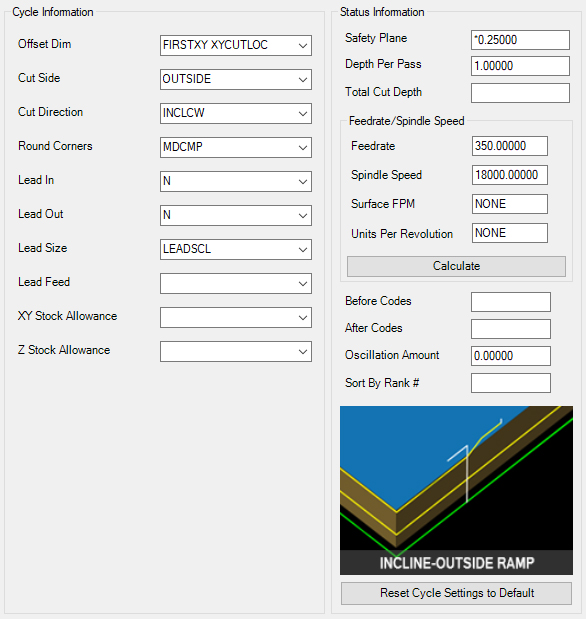Image resolution: width=586 pixels, height=619 pixels.
Task: Click the Feedrate 350.00000 field
Action: 509,146
